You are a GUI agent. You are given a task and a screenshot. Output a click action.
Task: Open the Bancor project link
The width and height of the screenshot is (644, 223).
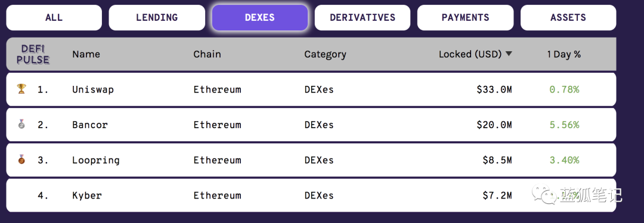tap(90, 125)
